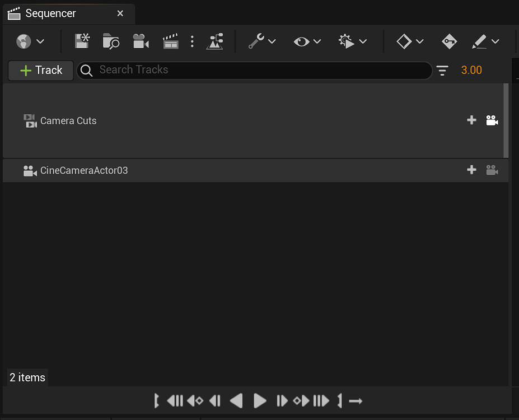Step back one frame

[215, 401]
